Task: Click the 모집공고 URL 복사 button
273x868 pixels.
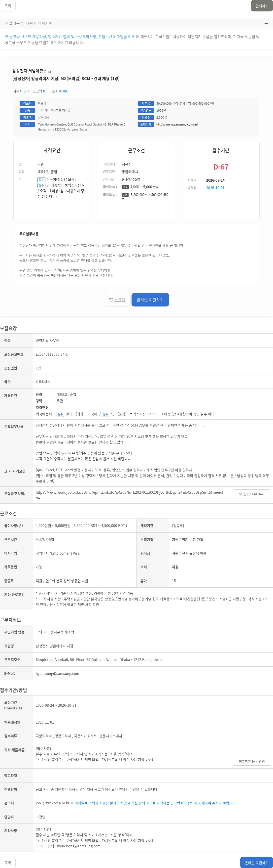Action: pyautogui.click(x=252, y=494)
